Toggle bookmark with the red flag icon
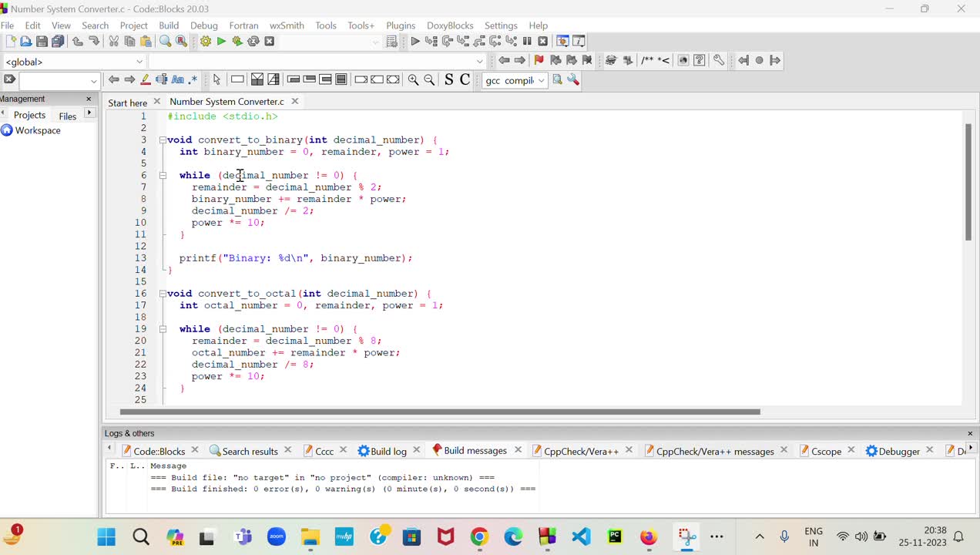Image resolution: width=980 pixels, height=555 pixels. [539, 60]
